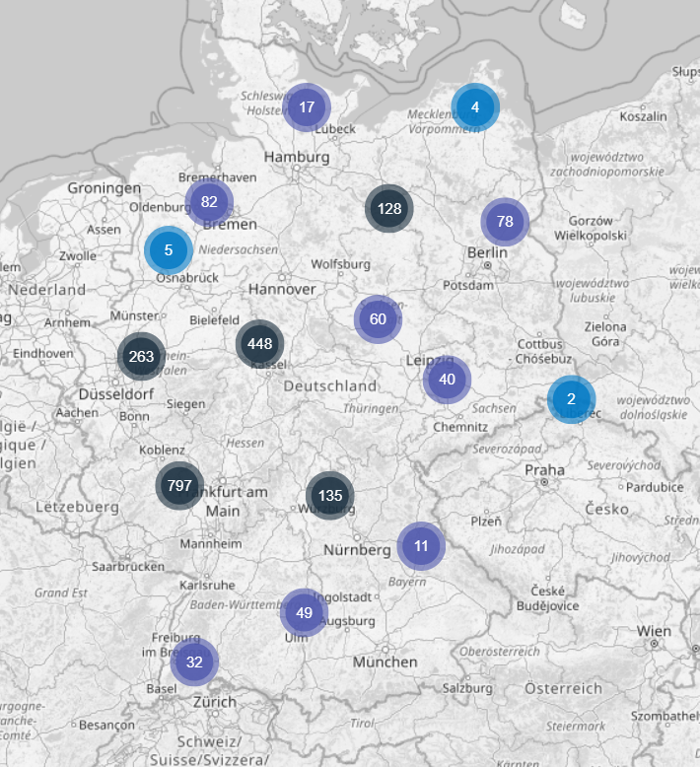
Task: Click the Chemnitz city label
Action: [460, 427]
